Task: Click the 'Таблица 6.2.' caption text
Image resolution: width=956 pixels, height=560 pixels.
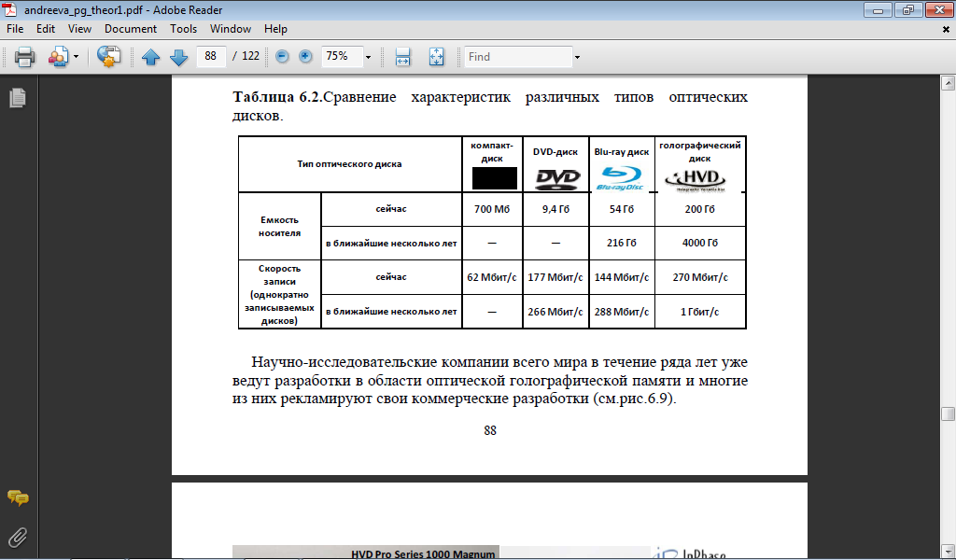Action: pyautogui.click(x=277, y=97)
